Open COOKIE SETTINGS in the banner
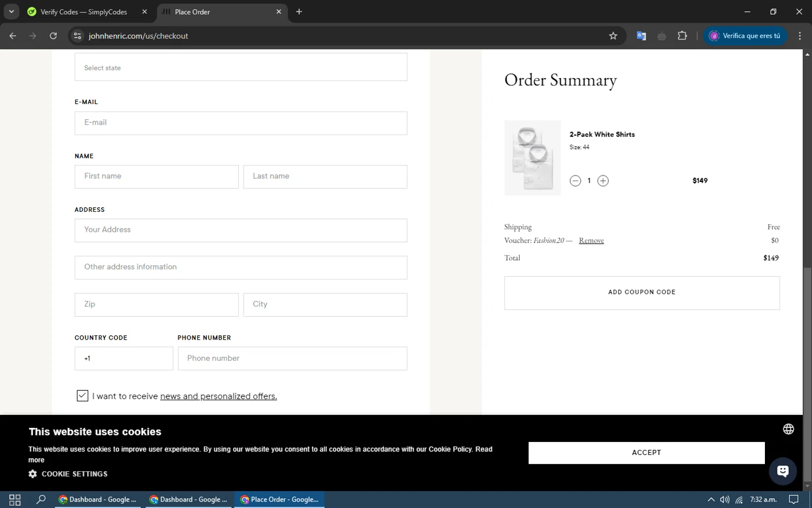Image resolution: width=812 pixels, height=508 pixels. pyautogui.click(x=68, y=474)
